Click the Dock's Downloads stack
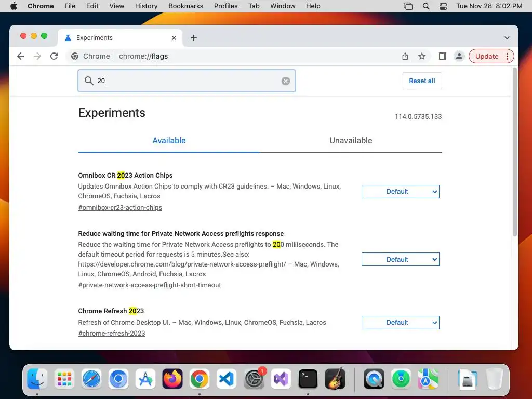 point(467,379)
